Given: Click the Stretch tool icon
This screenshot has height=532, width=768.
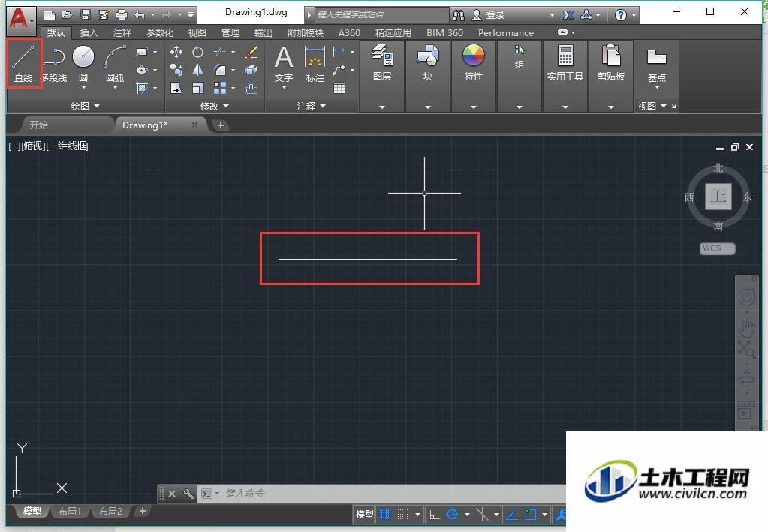Looking at the screenshot, I should pyautogui.click(x=176, y=88).
